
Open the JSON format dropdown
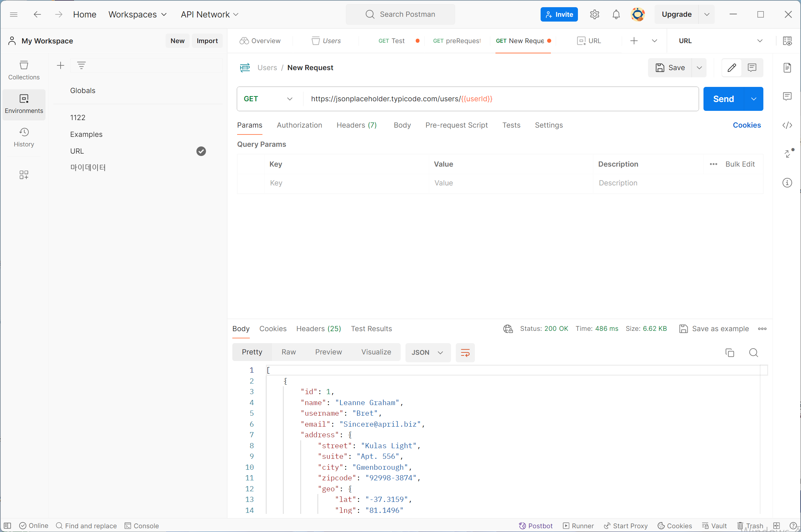point(427,352)
